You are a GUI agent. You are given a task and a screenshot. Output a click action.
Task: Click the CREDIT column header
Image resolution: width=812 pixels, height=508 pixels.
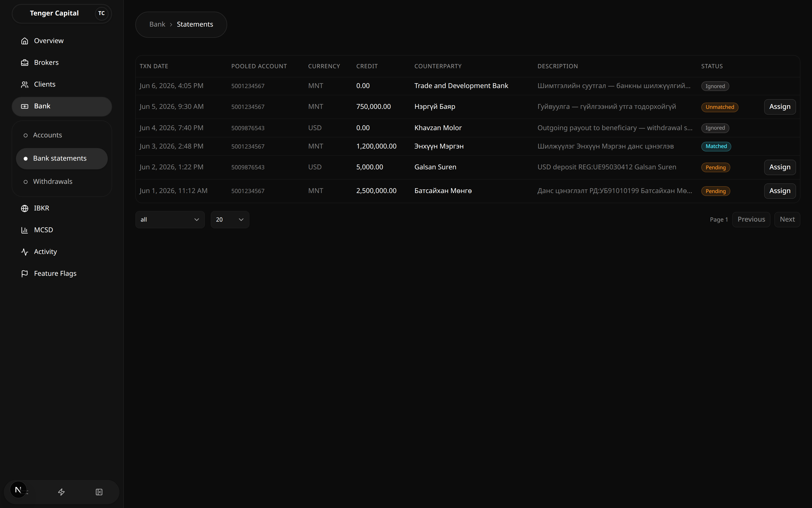[x=367, y=67]
